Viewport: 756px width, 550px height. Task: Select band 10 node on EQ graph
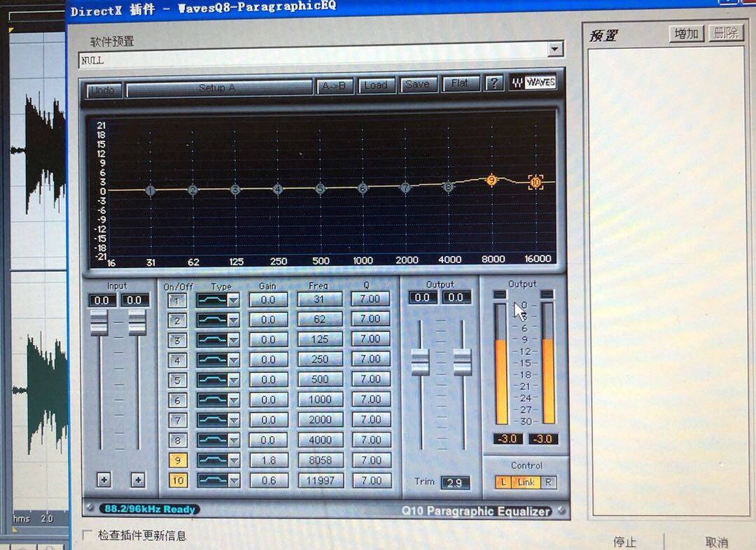(535, 182)
